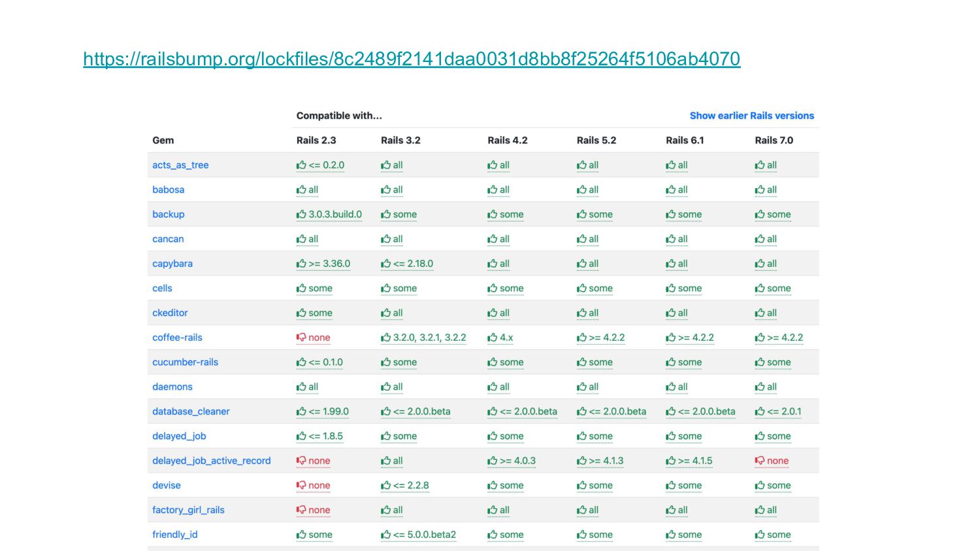Open the backup gem link
Screen dimensions: 980x551
click(169, 214)
